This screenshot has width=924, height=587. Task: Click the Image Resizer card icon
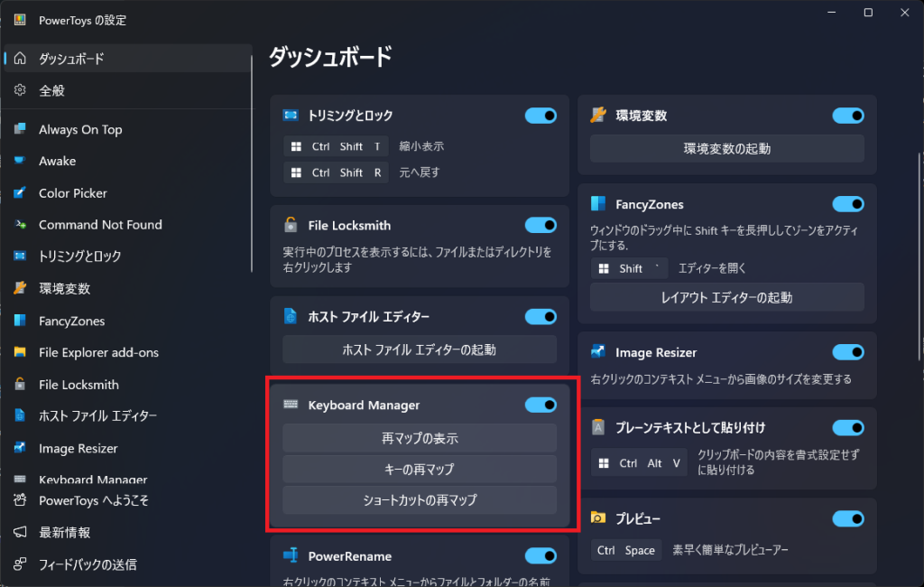(598, 351)
